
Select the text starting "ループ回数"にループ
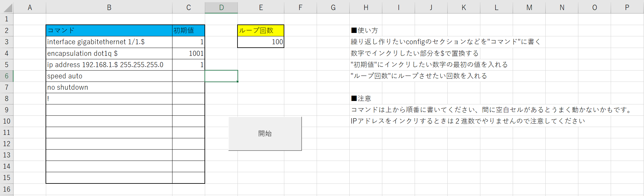[x=419, y=76]
